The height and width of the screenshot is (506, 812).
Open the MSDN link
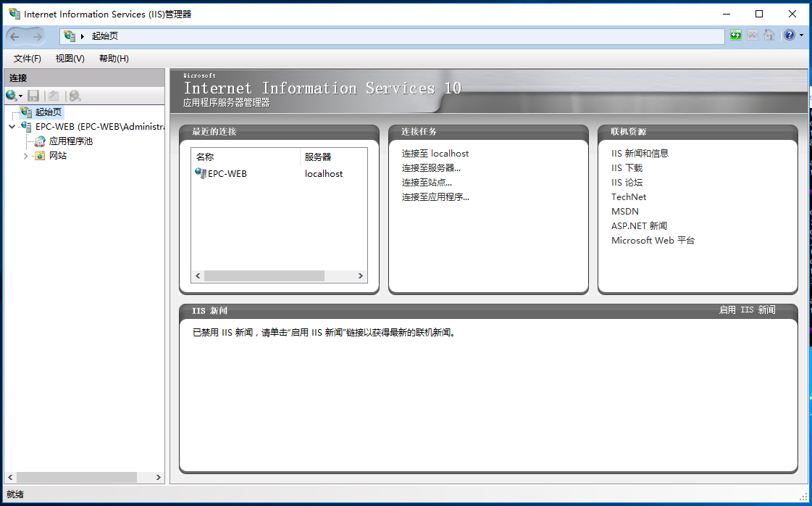(x=624, y=212)
